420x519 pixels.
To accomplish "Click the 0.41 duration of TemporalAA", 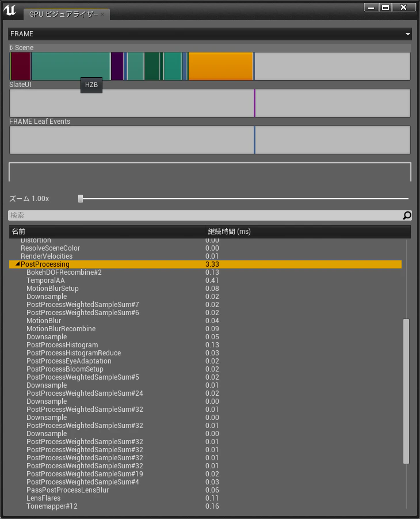I will (x=212, y=280).
